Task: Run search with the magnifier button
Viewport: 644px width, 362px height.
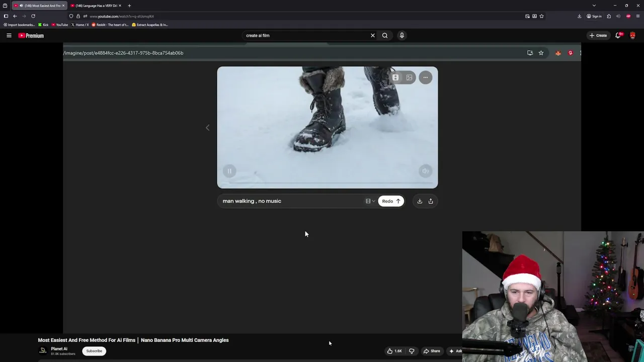Action: coord(385,35)
